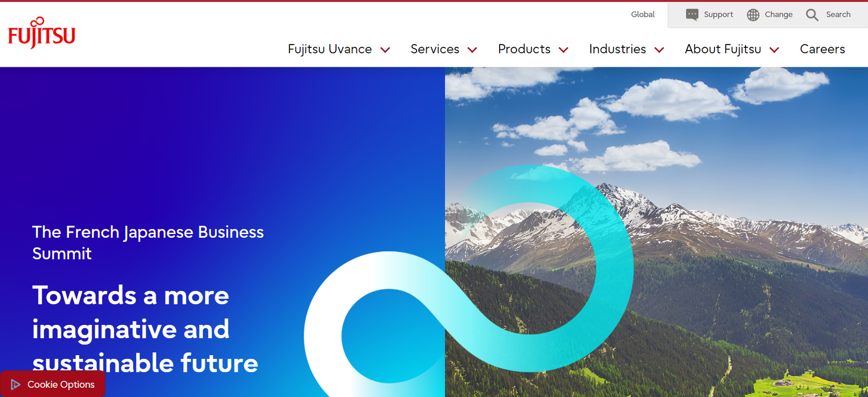Image resolution: width=868 pixels, height=397 pixels.
Task: Expand the Industries dropdown chevron
Action: [x=659, y=50]
